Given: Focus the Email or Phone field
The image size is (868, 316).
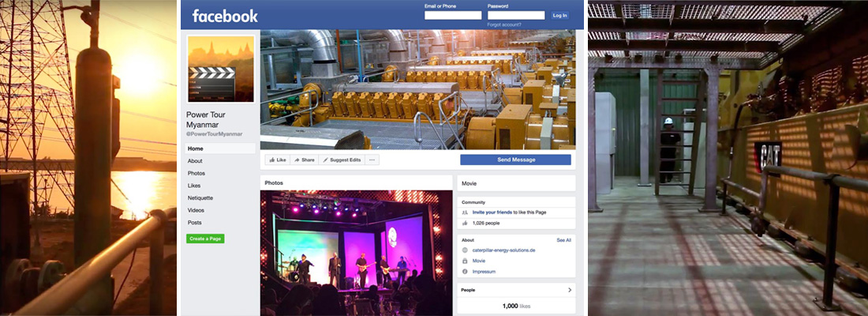Looking at the screenshot, I should (453, 16).
